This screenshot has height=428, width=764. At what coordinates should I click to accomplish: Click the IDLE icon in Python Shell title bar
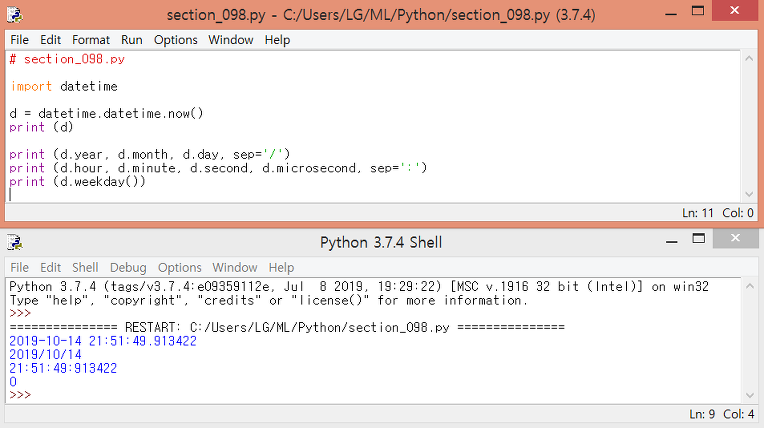tap(15, 242)
